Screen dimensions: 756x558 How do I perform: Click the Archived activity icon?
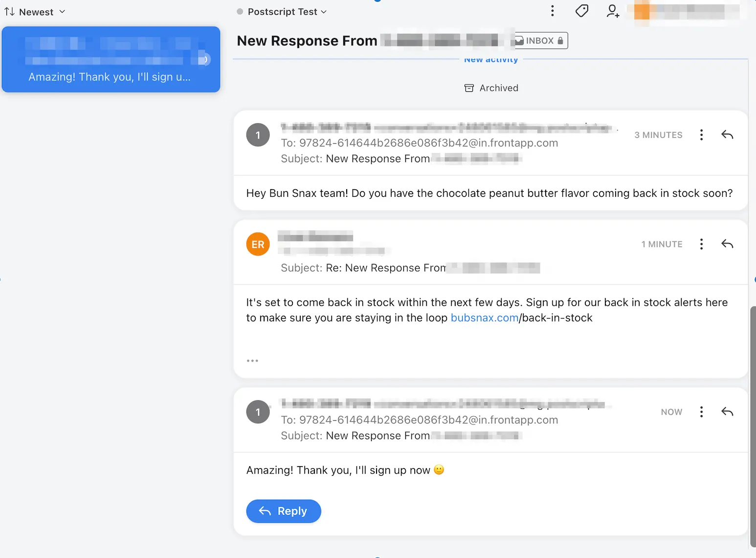point(468,88)
